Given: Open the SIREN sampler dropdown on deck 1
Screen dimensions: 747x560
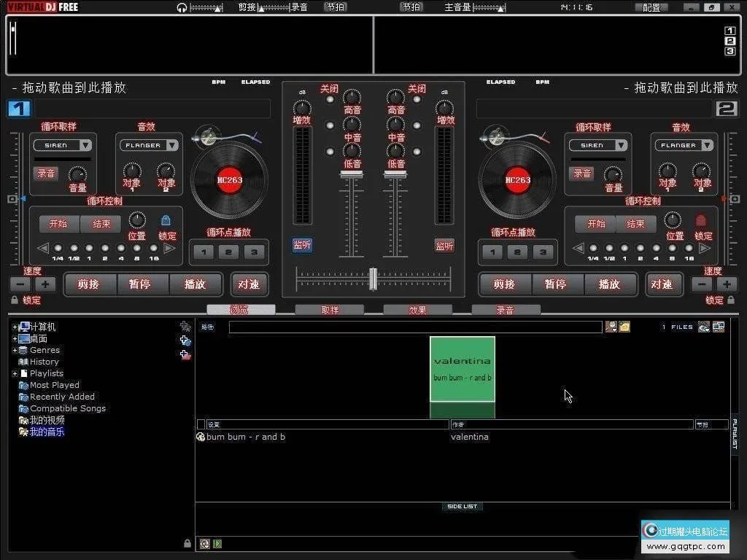Looking at the screenshot, I should point(86,145).
